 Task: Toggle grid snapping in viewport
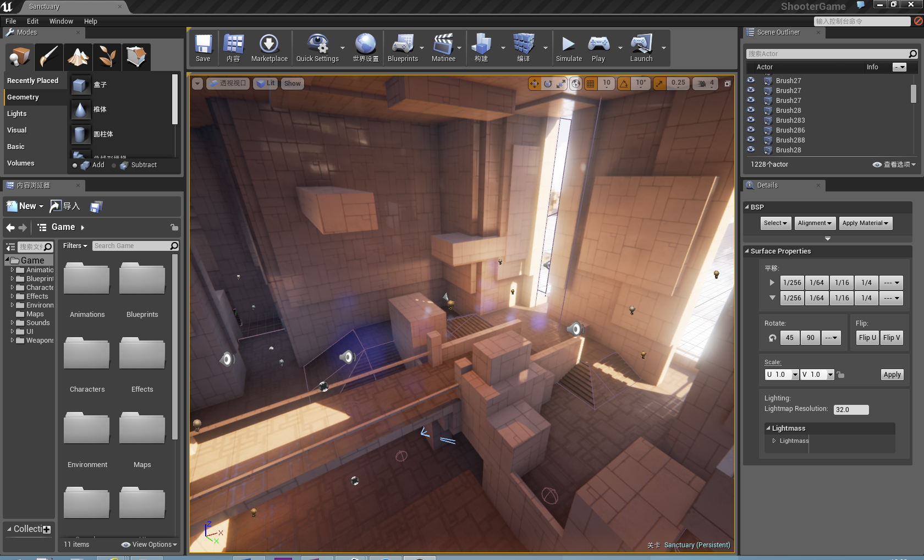click(591, 84)
